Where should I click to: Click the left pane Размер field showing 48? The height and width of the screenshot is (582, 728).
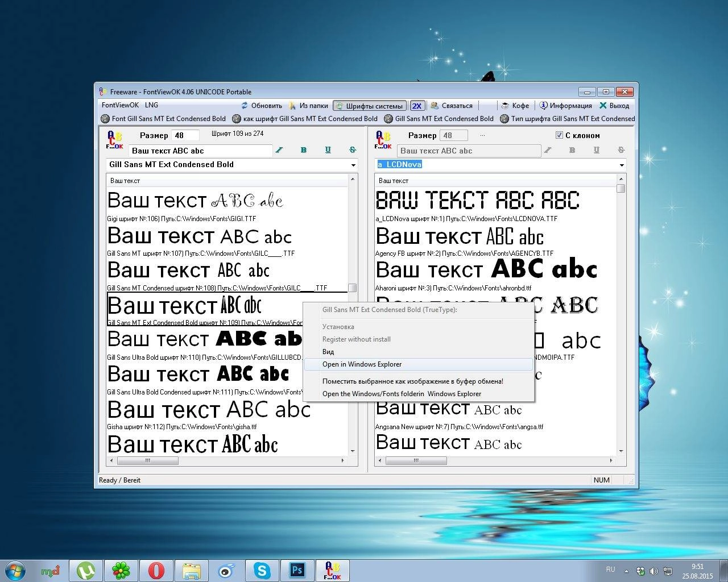186,135
